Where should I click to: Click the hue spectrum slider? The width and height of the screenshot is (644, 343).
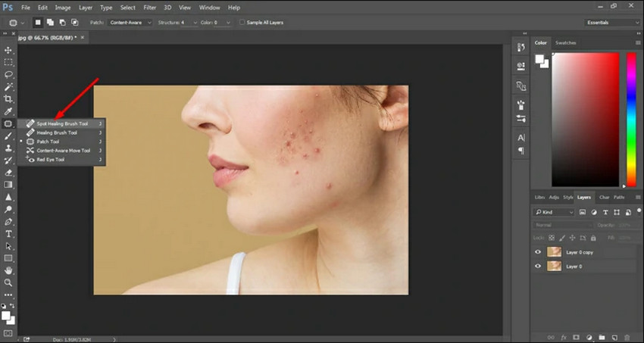tap(631, 120)
